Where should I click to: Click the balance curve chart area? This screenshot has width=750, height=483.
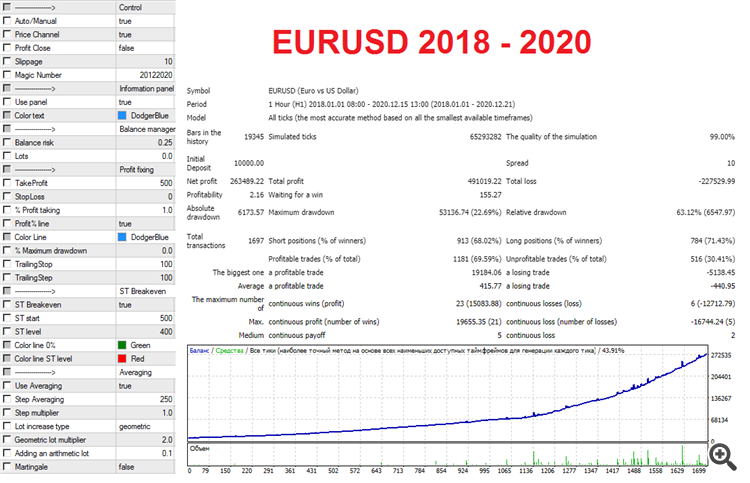tap(448, 393)
